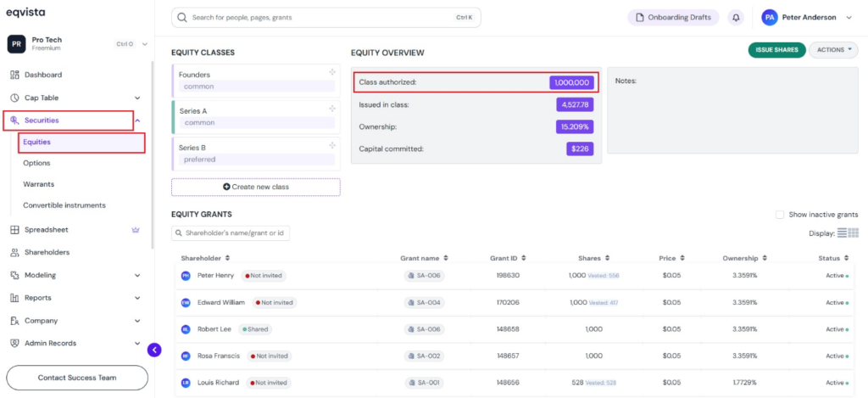Click the Modeling icon in sidebar
868x398 pixels.
coord(15,275)
